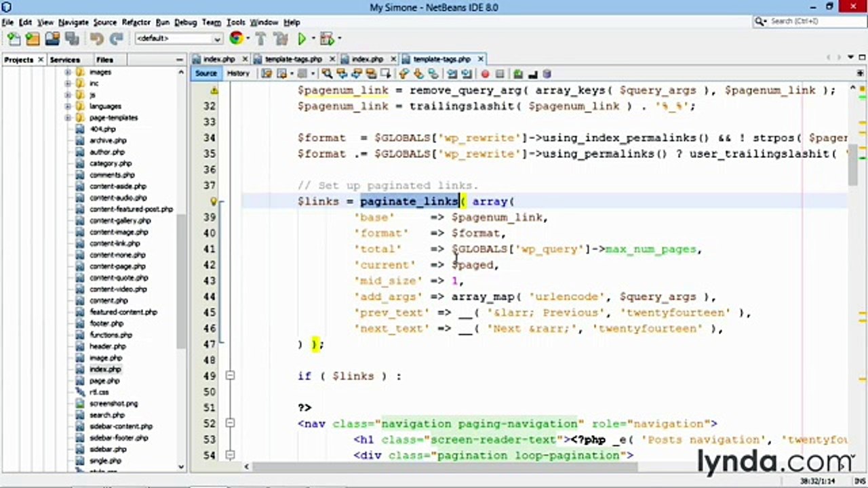This screenshot has height=488, width=868.
Task: Toggle Rectangular Selection mode
Action: [386, 73]
